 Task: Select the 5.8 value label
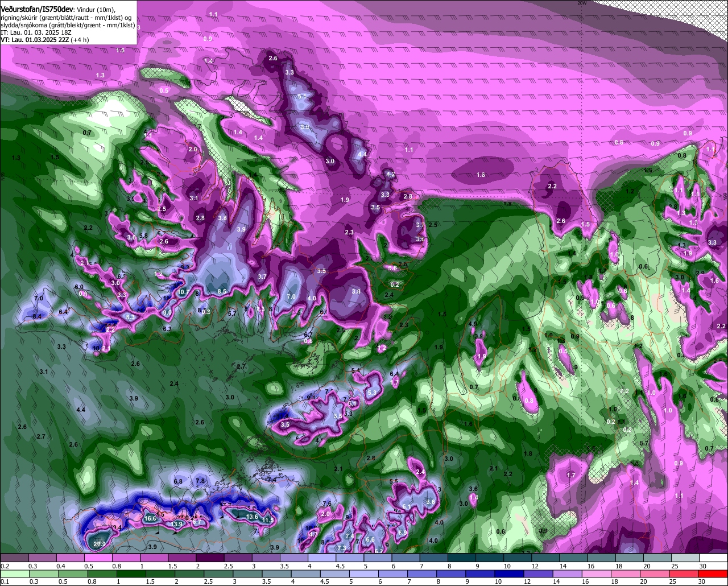click(143, 236)
